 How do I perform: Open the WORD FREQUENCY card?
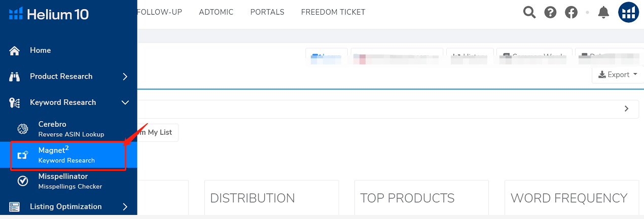point(569,198)
